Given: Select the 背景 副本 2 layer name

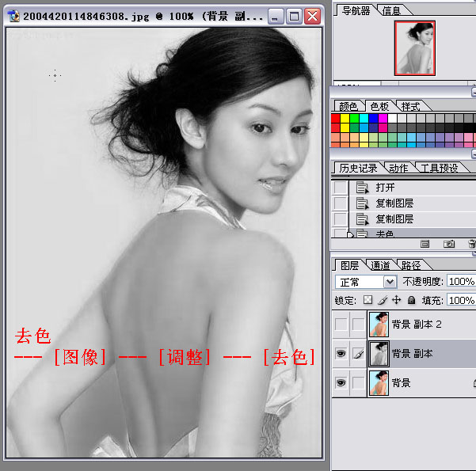Looking at the screenshot, I should [417, 325].
